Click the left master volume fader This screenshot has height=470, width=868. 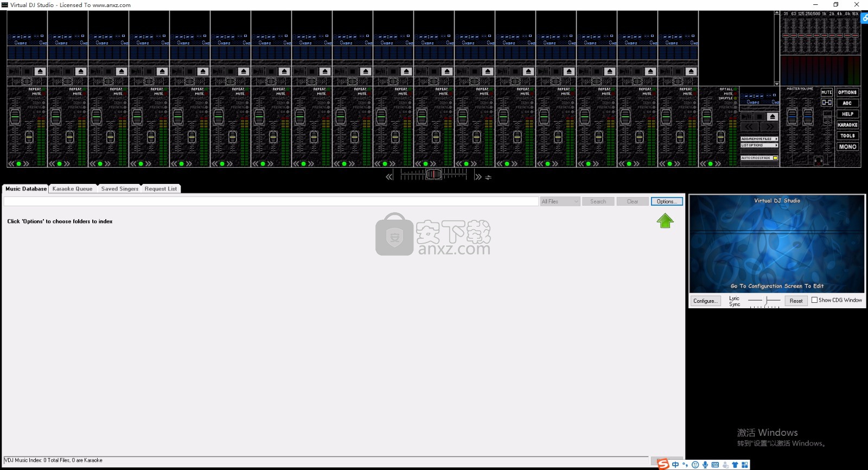coord(792,117)
